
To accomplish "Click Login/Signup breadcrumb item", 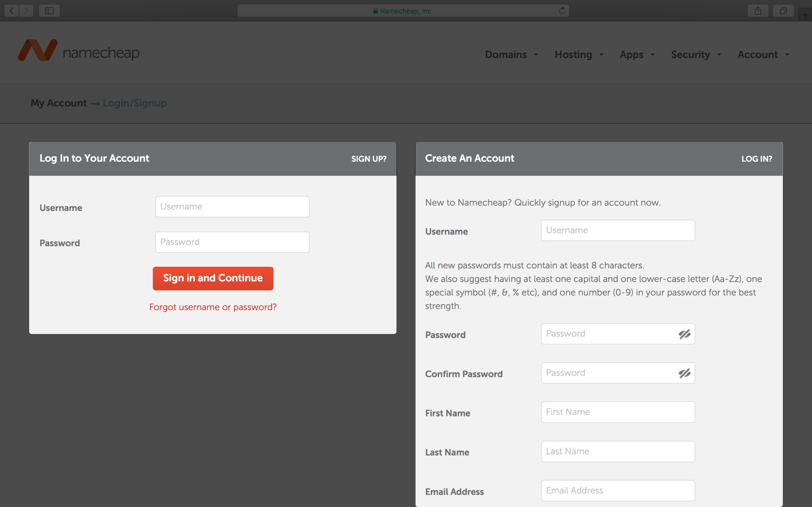I will 134,103.
